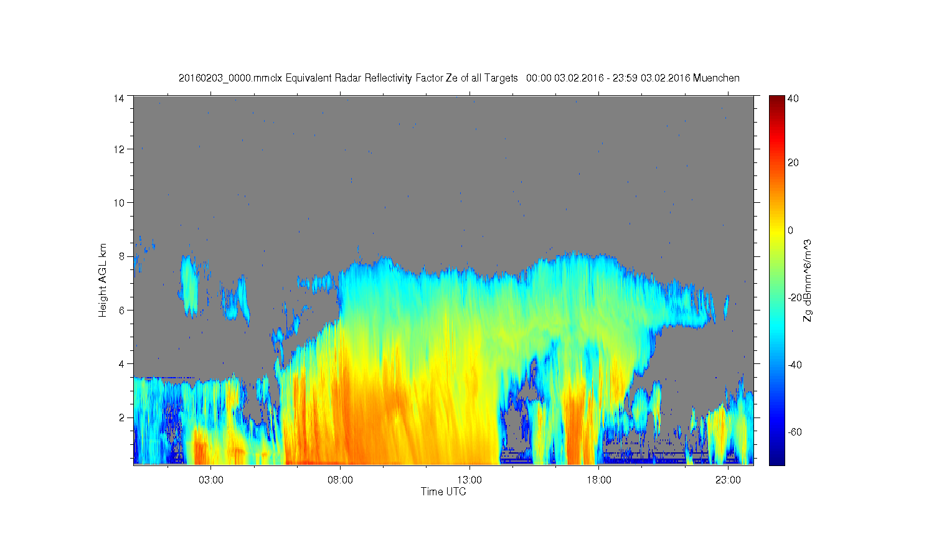The image size is (934, 560).
Task: Click the height tick label 4
Action: tap(123, 363)
